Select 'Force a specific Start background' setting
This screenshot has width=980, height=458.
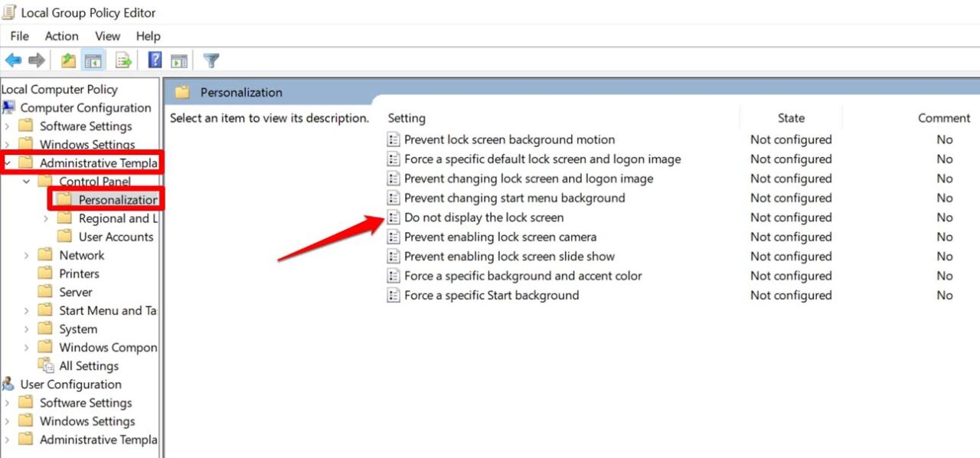point(492,296)
